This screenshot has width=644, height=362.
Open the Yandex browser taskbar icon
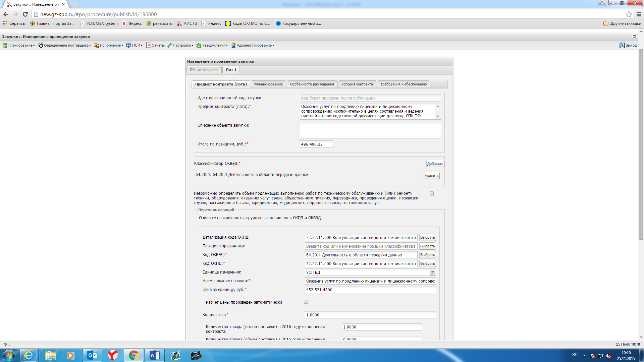113,355
